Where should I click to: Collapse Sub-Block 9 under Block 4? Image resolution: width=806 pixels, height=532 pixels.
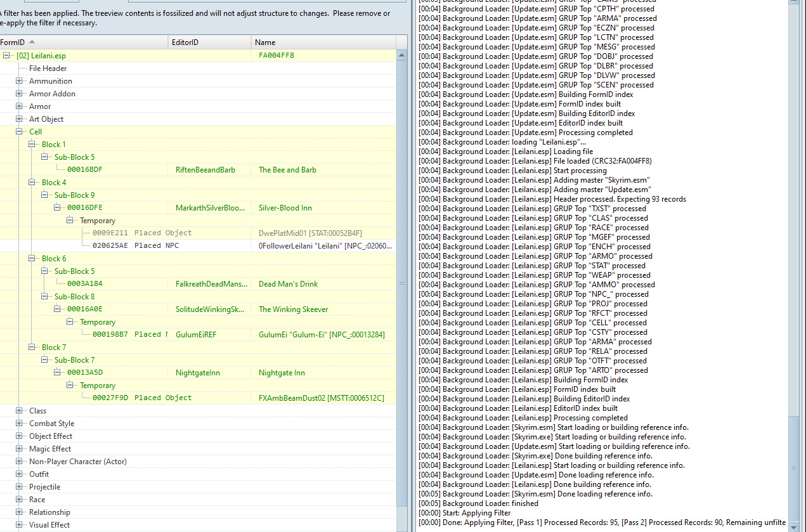pyautogui.click(x=44, y=195)
